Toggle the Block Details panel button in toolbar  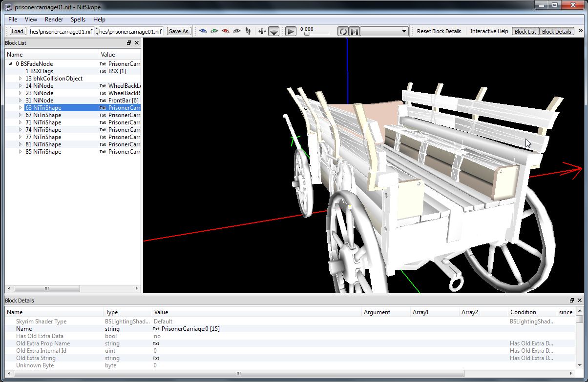tap(557, 31)
